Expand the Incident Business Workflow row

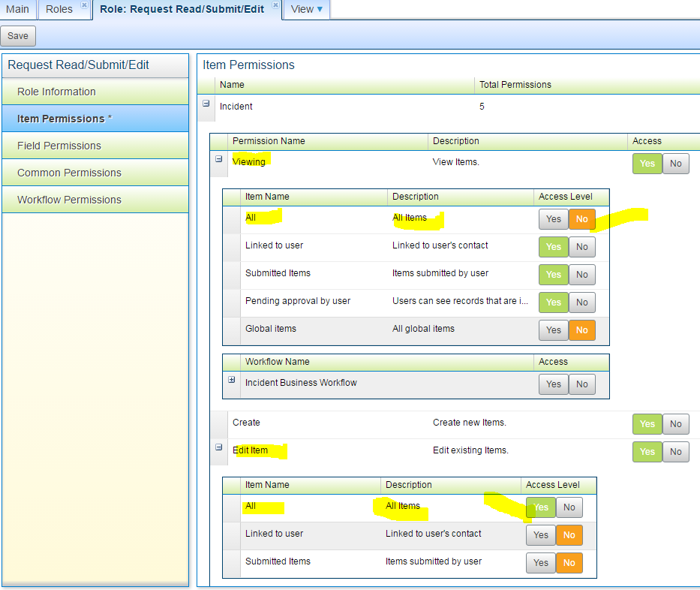[x=231, y=379]
